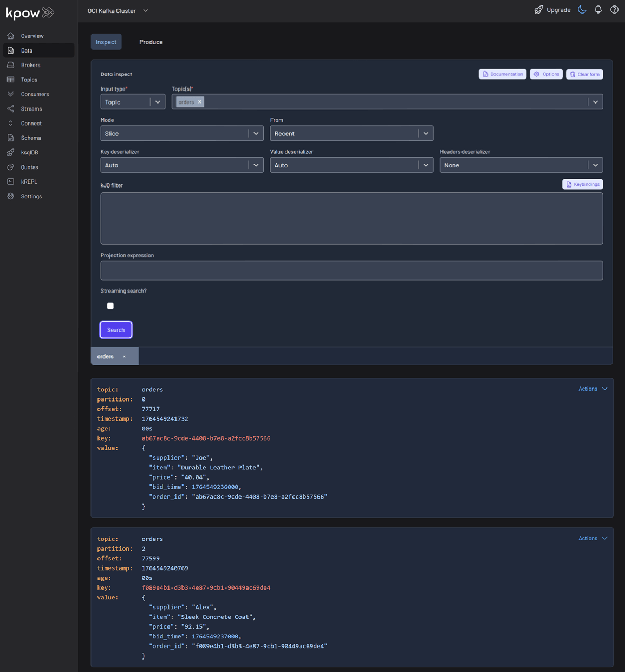Open the Brokers page icon
625x672 pixels.
click(x=10, y=65)
